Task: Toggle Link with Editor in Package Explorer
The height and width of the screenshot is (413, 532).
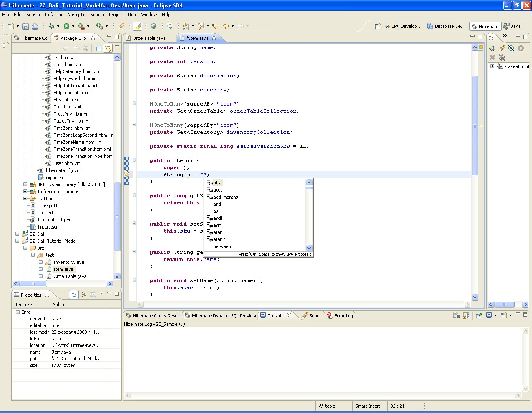Action: click(x=108, y=48)
